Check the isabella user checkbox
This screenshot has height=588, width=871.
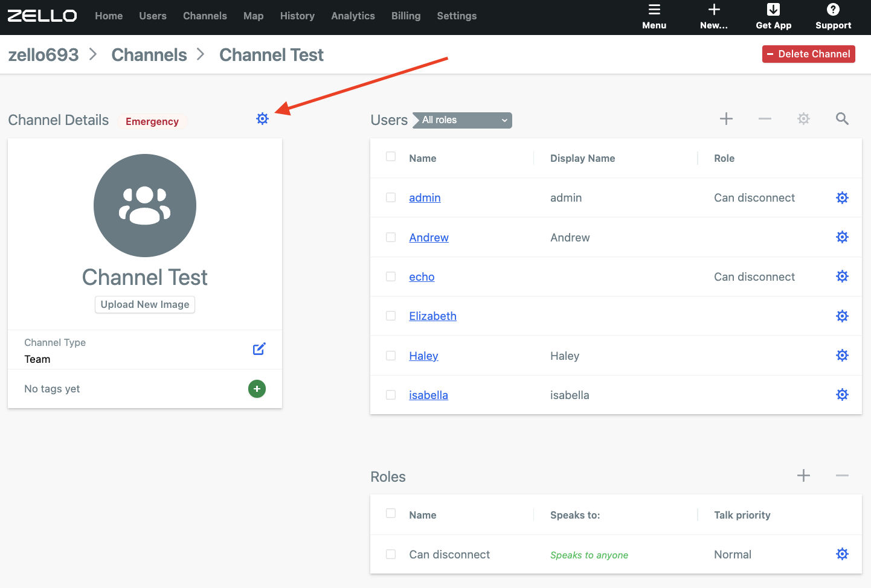point(391,395)
